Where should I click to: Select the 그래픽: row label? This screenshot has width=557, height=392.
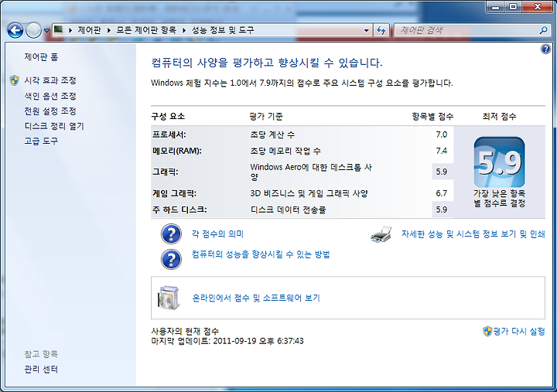point(166,172)
